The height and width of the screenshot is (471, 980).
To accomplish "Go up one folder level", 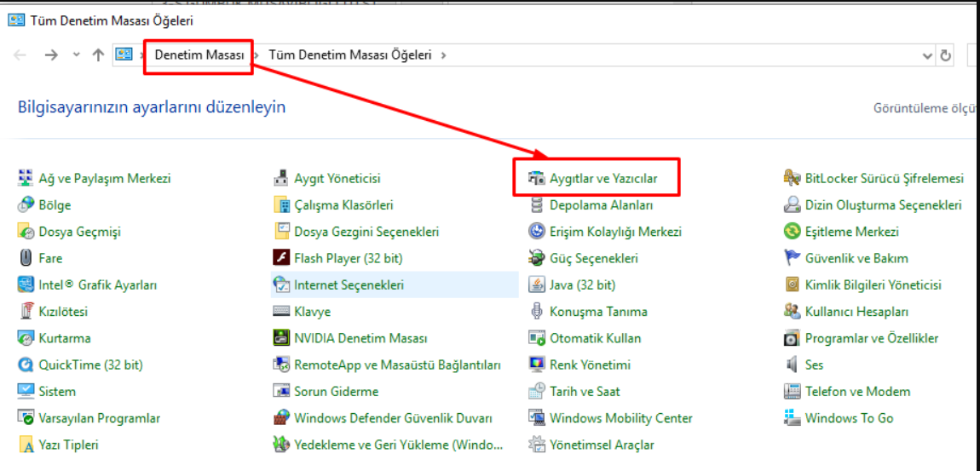I will (x=98, y=55).
